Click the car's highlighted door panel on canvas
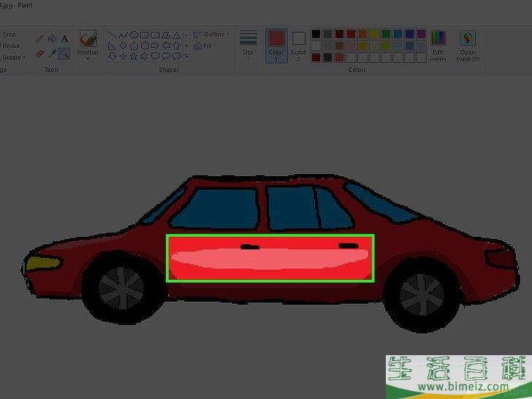Viewport: 532px width, 399px height. (270, 259)
